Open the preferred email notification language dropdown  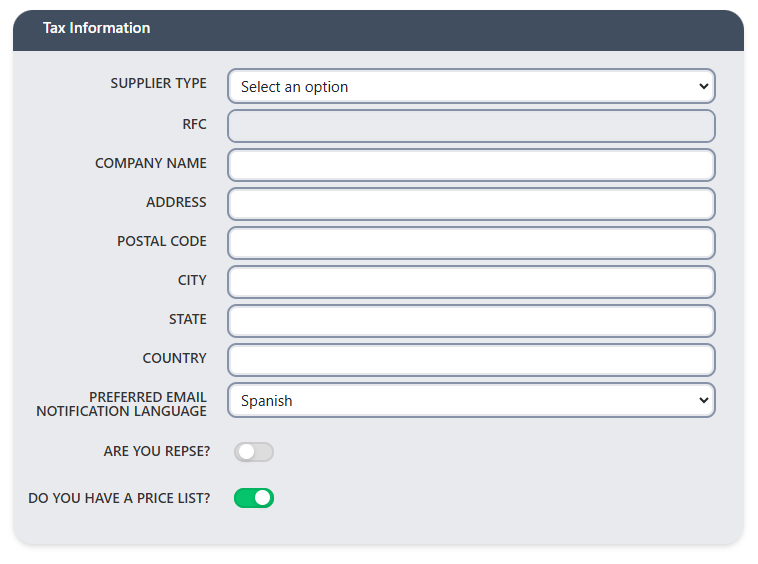tap(471, 400)
